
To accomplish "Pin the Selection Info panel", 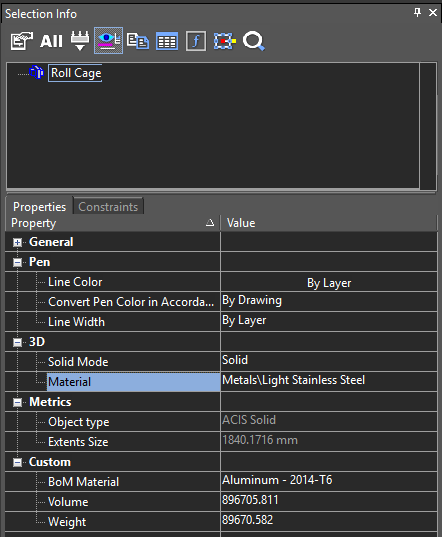I will 417,13.
